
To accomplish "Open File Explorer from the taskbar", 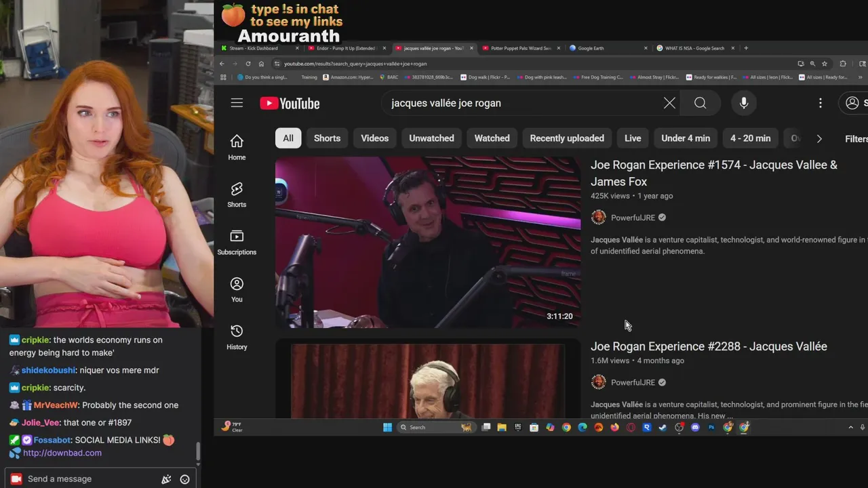I will (x=502, y=427).
